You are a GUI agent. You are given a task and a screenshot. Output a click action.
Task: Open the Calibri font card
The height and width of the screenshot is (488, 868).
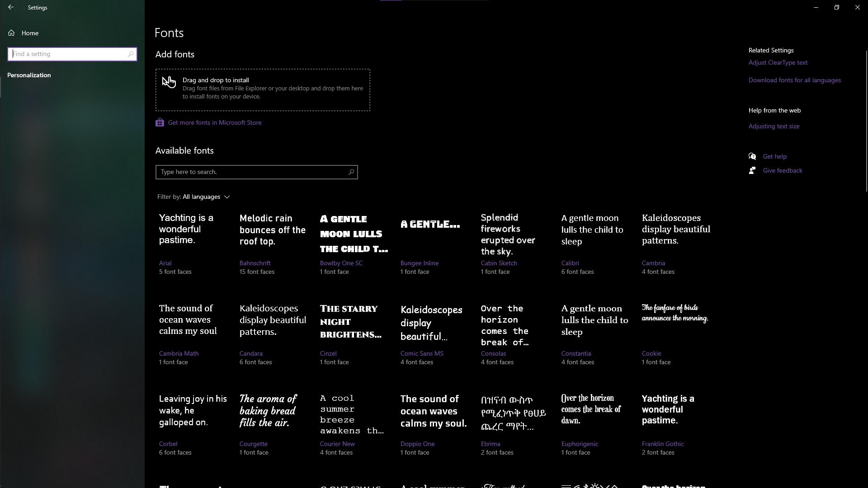[596, 244]
